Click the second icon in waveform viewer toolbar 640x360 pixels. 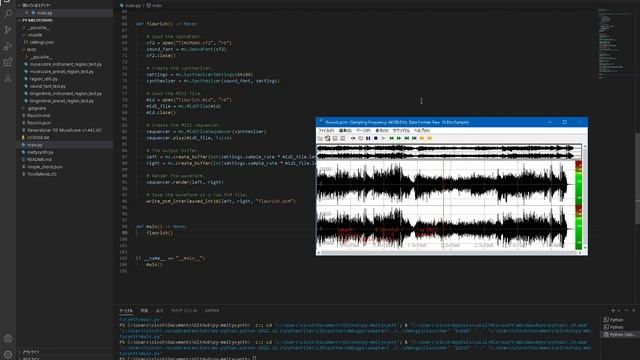[328, 138]
